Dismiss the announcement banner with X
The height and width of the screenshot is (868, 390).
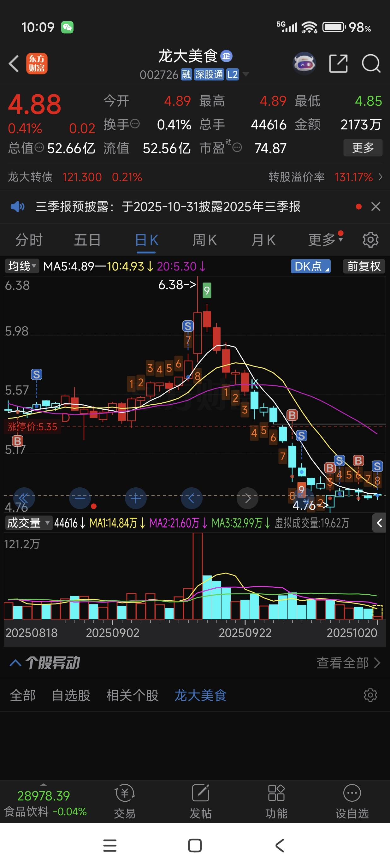tap(375, 206)
